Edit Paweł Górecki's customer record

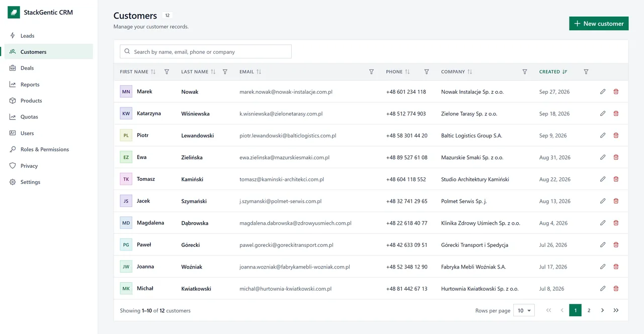603,245
